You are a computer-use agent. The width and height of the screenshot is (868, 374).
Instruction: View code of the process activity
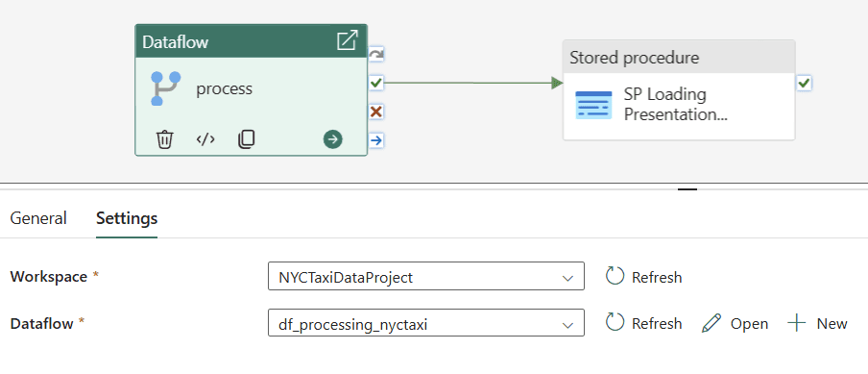pyautogui.click(x=205, y=139)
